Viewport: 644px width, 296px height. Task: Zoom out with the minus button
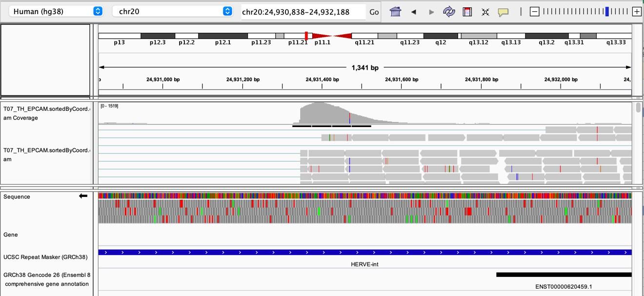tap(535, 12)
